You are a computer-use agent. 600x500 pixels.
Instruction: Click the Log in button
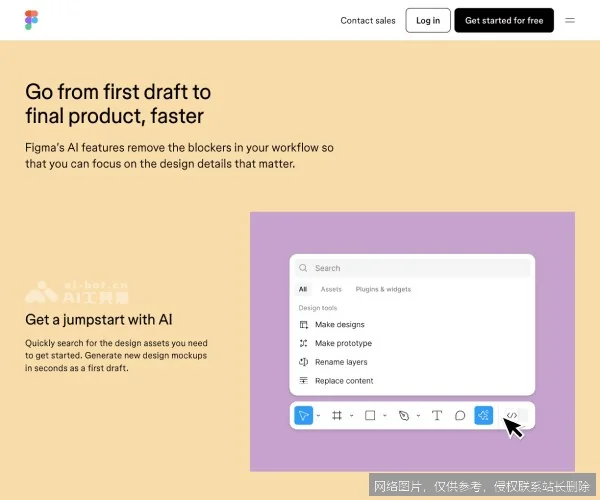tap(428, 20)
